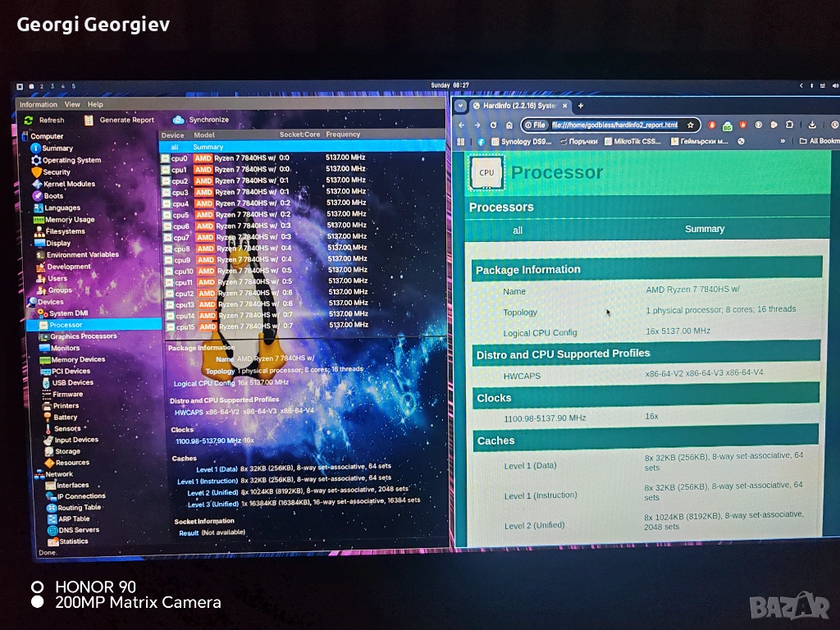Select Operating System in sidebar

coord(71,161)
